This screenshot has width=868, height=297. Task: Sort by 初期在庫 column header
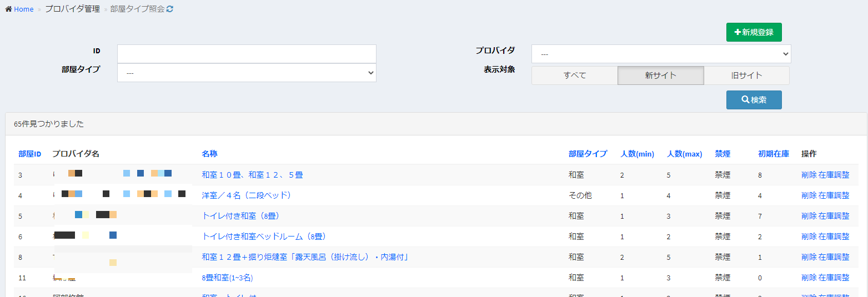click(x=774, y=154)
